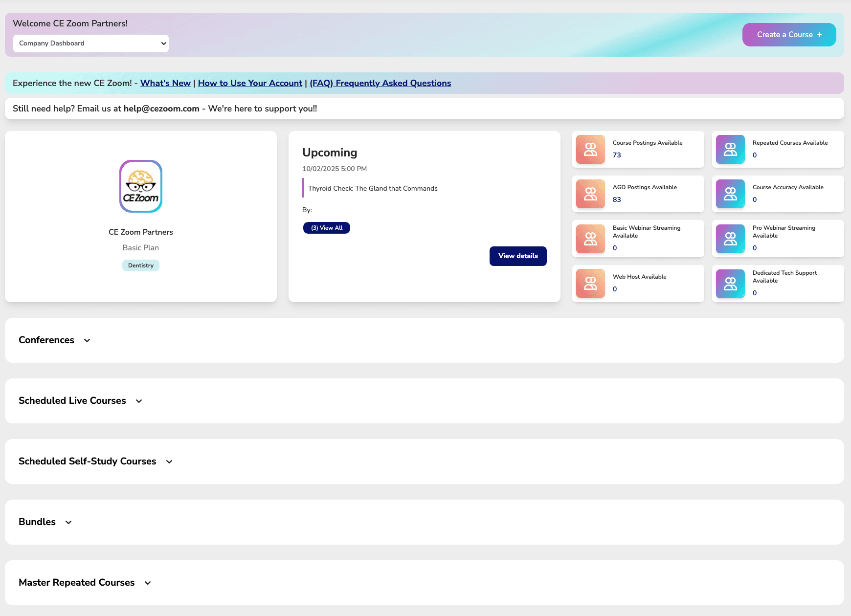Click the CE Zoom Partners logo
The height and width of the screenshot is (616, 851).
coord(141,186)
